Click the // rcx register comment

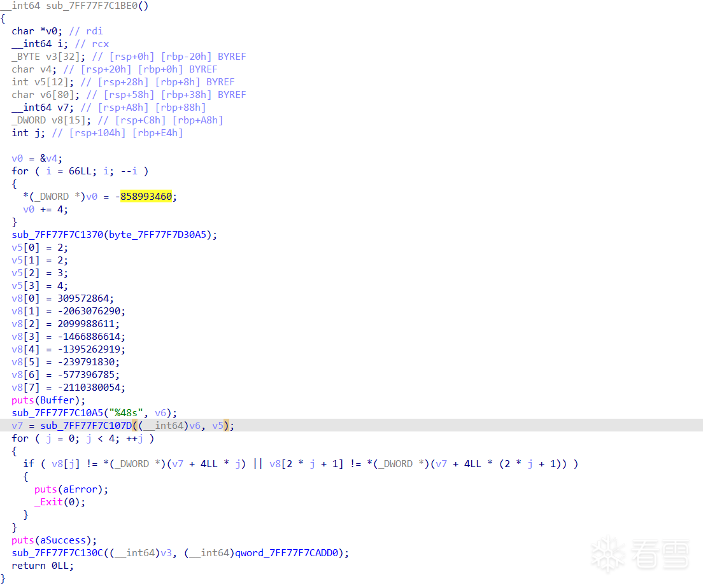(92, 44)
